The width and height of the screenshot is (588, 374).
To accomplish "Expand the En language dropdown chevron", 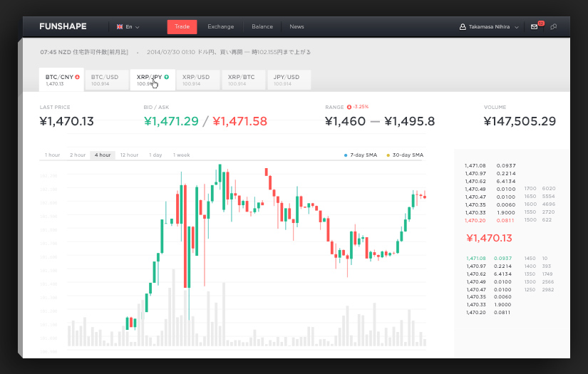I will [x=138, y=27].
